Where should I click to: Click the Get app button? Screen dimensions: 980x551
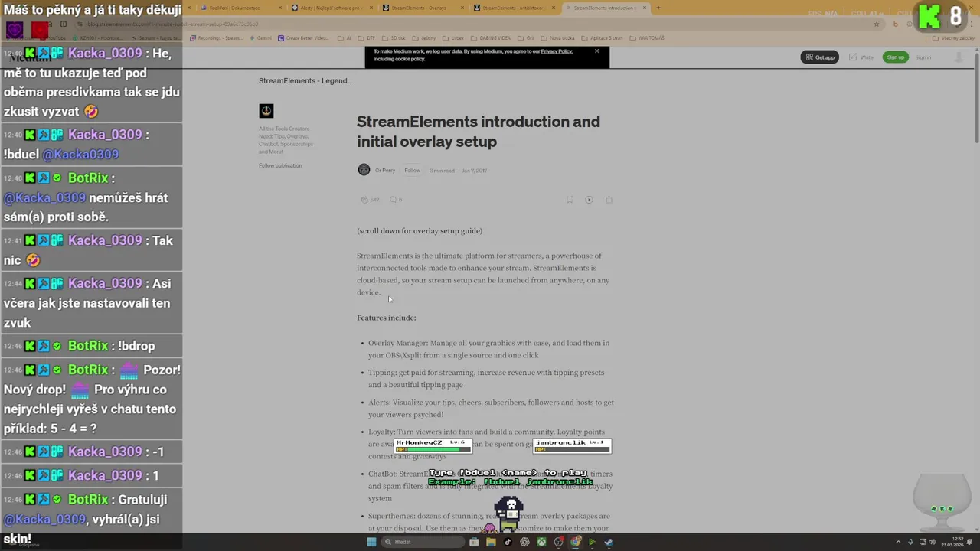coord(820,57)
